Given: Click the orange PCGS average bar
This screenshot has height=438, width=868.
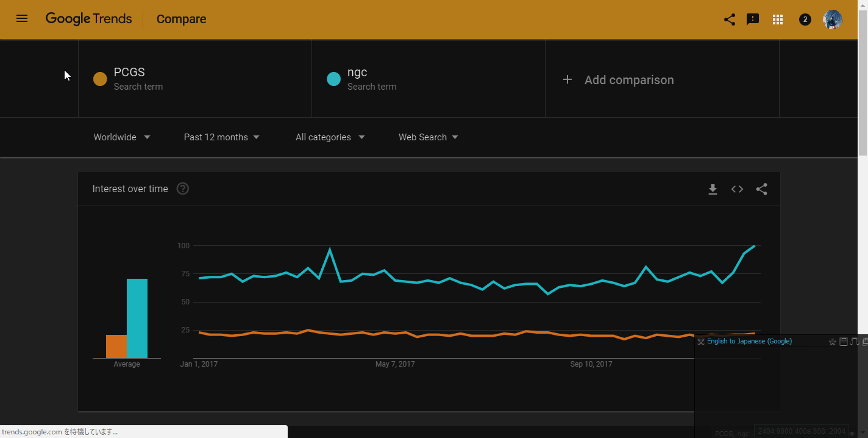Looking at the screenshot, I should click(116, 346).
